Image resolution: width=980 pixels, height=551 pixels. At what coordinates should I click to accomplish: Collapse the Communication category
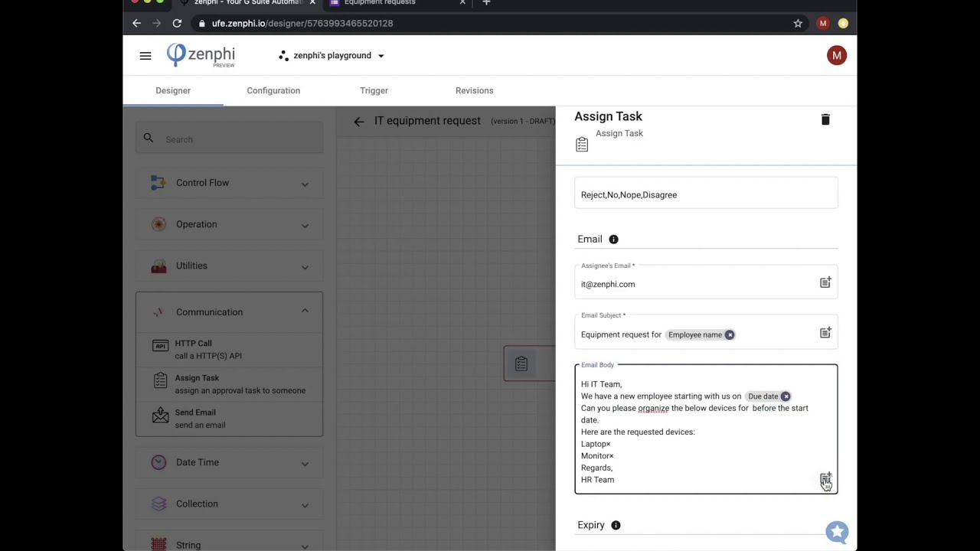(x=229, y=311)
